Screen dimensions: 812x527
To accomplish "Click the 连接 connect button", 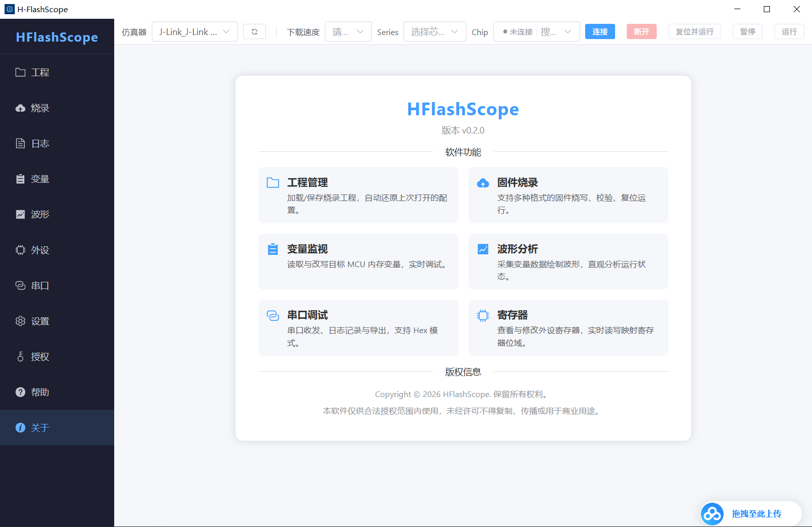I will [x=600, y=31].
